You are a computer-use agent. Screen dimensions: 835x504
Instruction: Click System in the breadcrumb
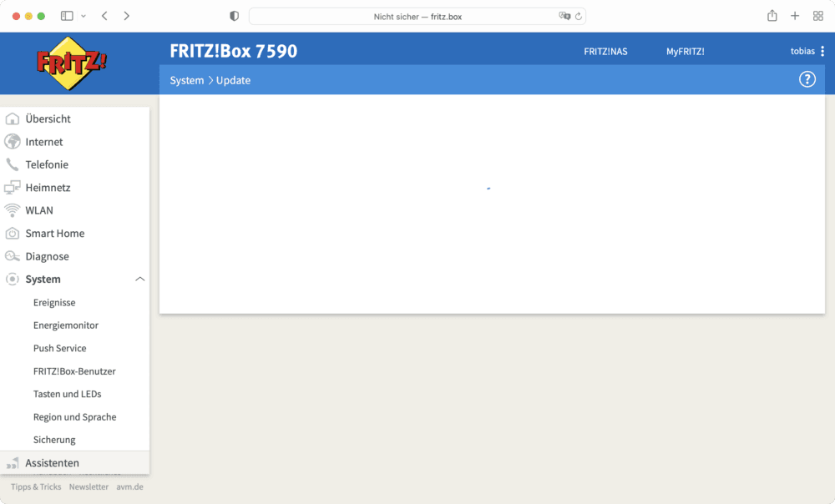click(x=187, y=80)
